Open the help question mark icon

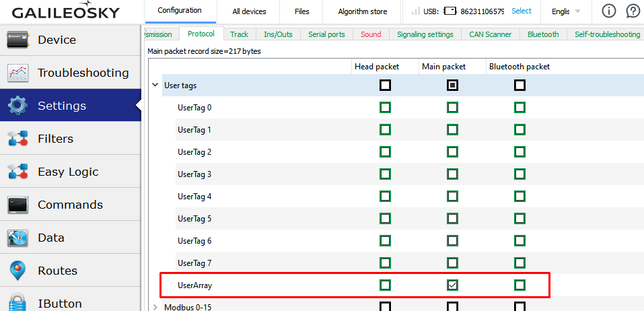point(633,11)
